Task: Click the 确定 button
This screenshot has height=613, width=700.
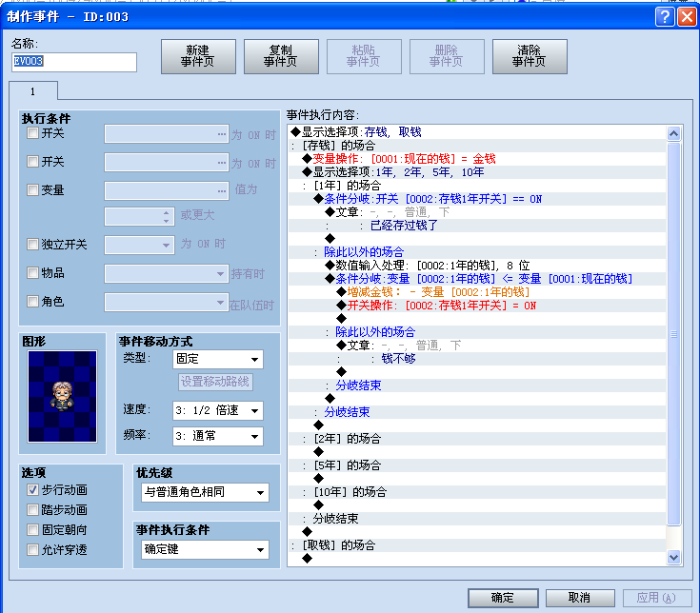Action: (x=503, y=598)
